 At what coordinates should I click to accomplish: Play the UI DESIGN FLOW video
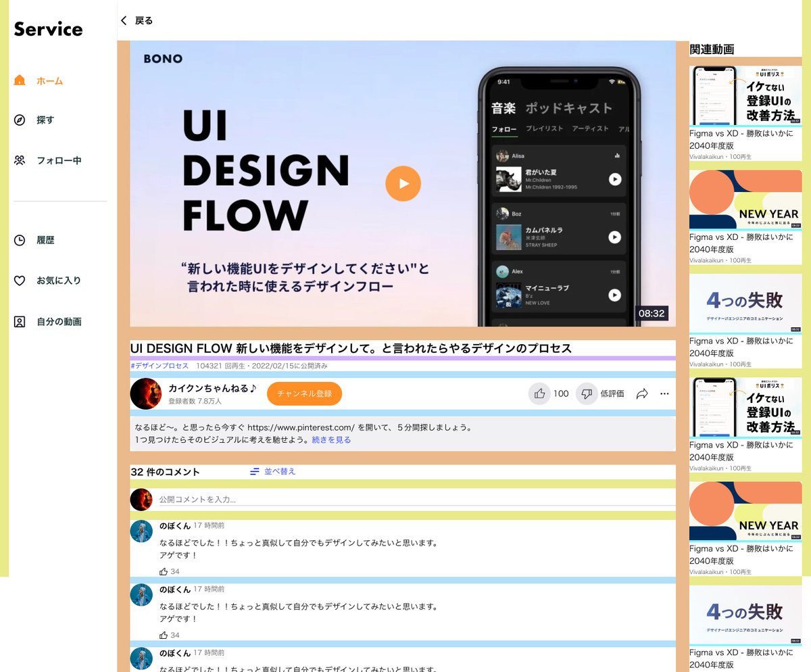pos(403,183)
